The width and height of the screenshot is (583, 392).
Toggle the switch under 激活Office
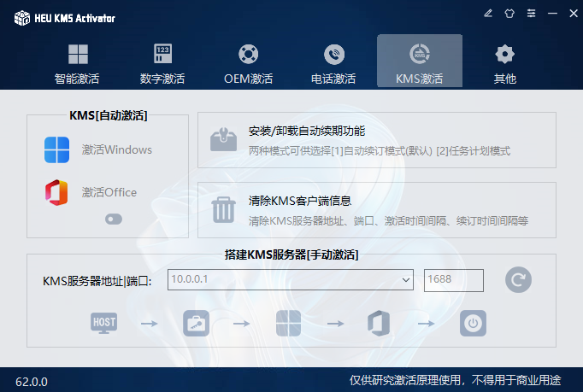[x=114, y=219]
